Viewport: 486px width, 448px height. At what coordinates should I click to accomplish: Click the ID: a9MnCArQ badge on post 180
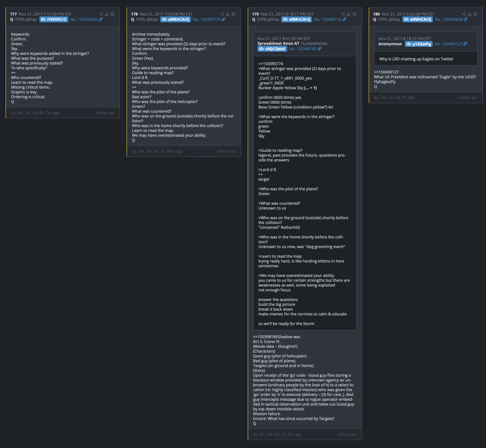pos(417,19)
